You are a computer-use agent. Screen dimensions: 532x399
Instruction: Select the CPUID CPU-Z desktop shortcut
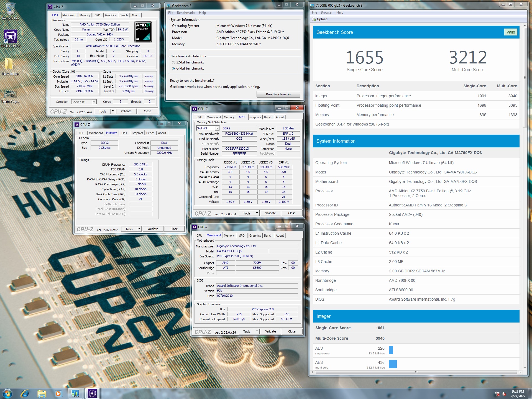pos(10,39)
